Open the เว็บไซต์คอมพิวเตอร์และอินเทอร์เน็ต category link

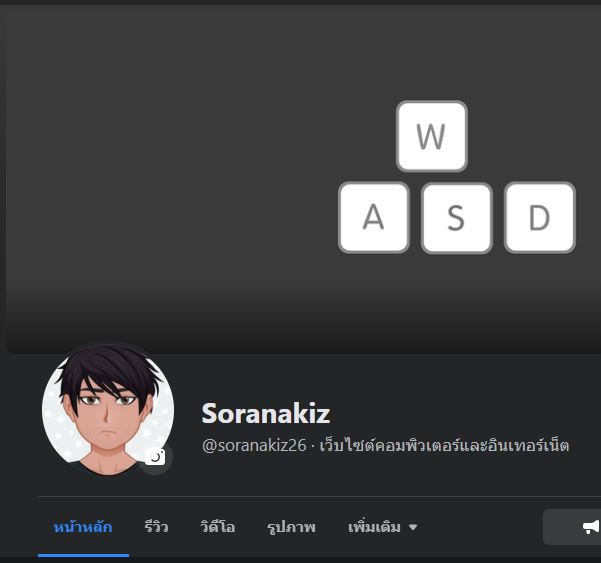pyautogui.click(x=444, y=445)
